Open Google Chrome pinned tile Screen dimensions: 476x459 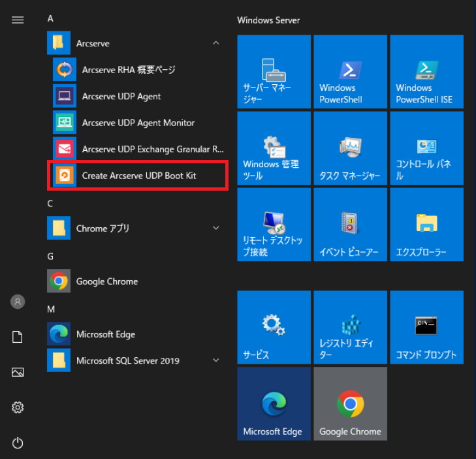coord(351,404)
